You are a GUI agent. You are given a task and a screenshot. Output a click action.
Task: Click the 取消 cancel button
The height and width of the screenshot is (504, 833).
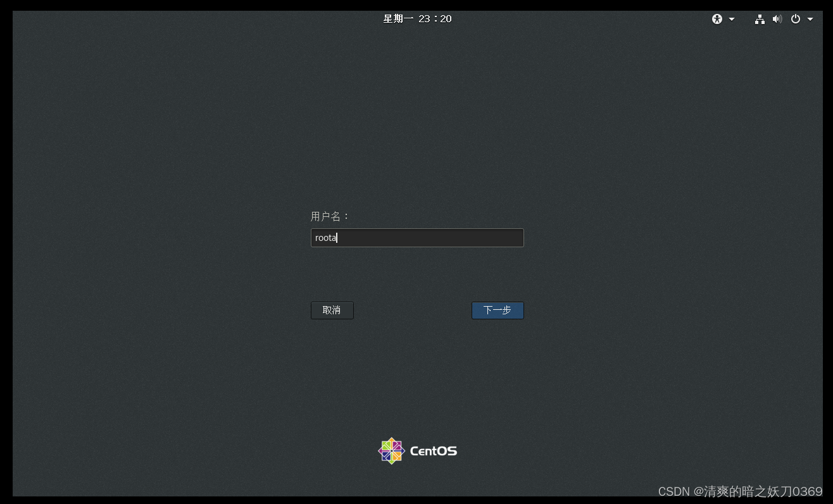[332, 310]
